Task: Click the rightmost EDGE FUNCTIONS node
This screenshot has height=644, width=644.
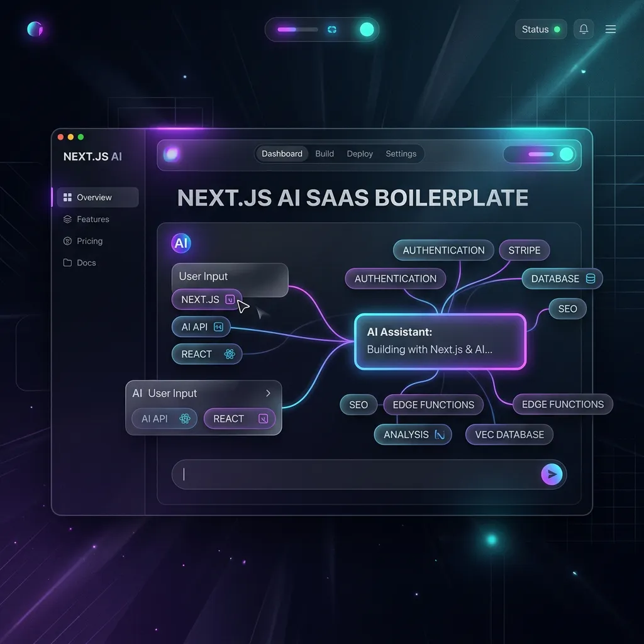Action: [563, 404]
